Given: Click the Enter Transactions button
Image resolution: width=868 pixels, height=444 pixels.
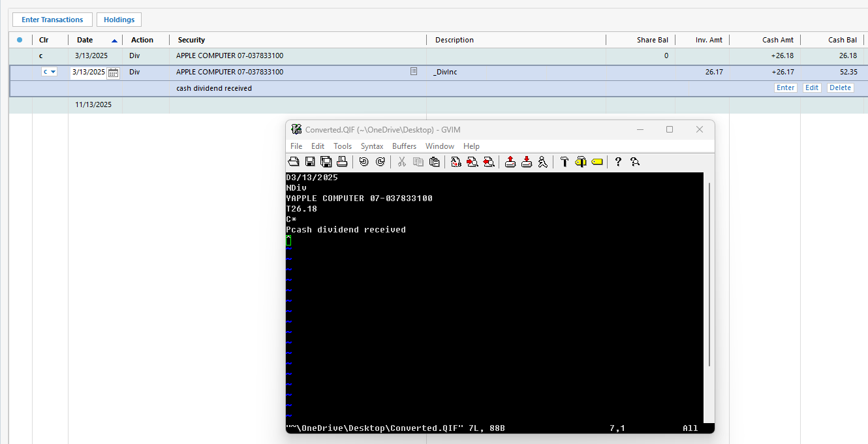Looking at the screenshot, I should coord(52,20).
